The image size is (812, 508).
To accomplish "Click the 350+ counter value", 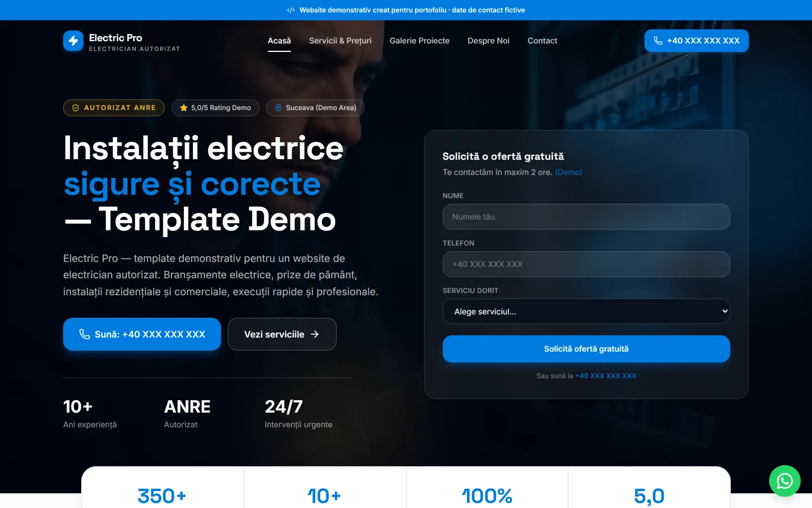I will coord(162,496).
